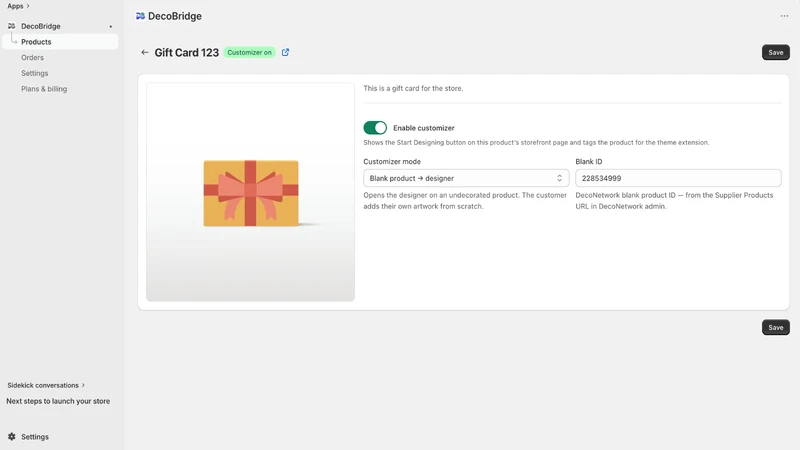Click the top Save button
Screen dimensions: 800x450
[x=776, y=52]
